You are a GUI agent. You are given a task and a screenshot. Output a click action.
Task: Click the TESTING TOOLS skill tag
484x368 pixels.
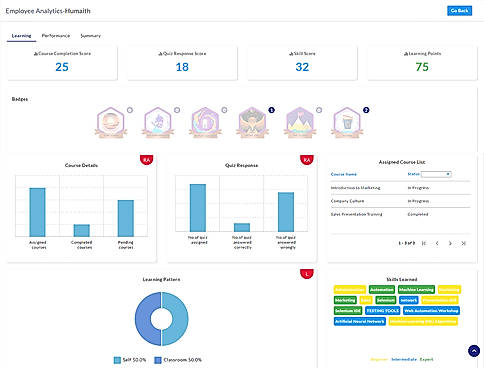coord(383,311)
